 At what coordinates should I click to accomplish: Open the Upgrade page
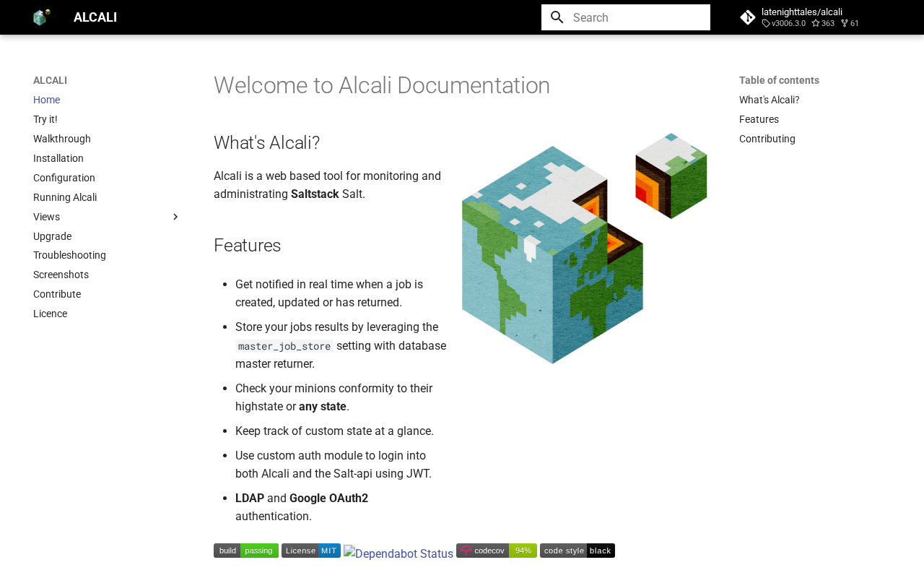tap(53, 236)
